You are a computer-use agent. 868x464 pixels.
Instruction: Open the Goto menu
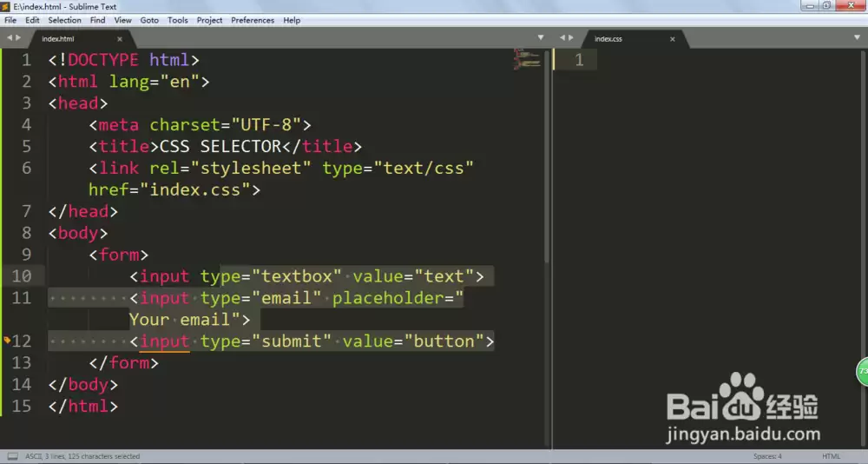coord(149,20)
